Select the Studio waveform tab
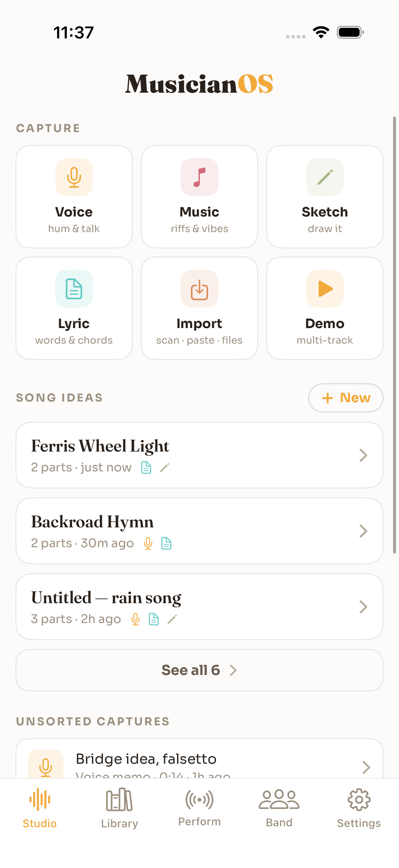The height and width of the screenshot is (868, 399). coord(40,808)
